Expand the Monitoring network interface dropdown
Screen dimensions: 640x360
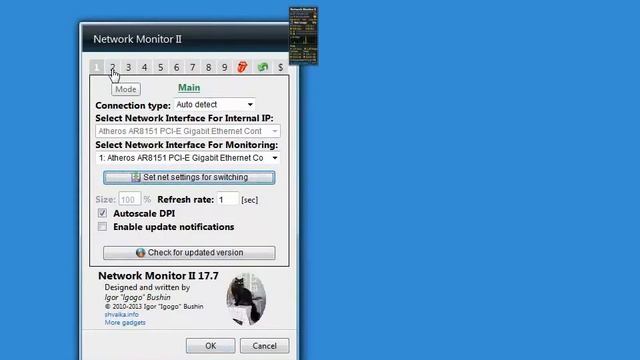(x=188, y=158)
